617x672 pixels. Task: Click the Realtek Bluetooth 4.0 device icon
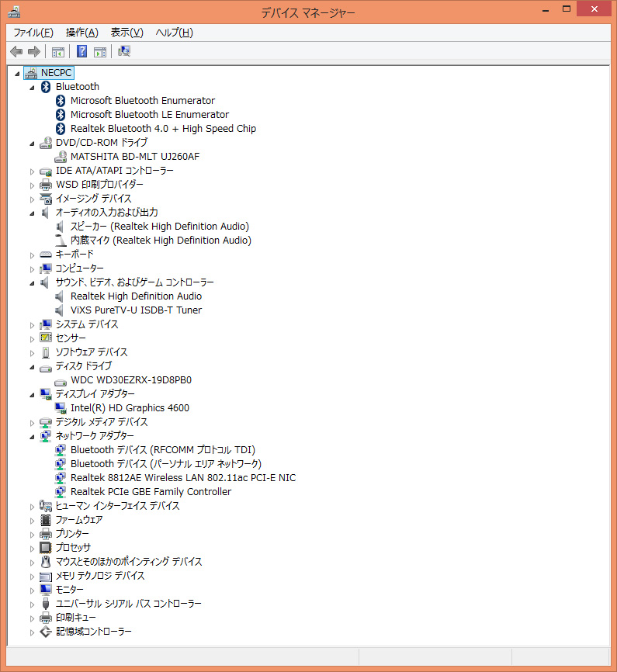click(x=61, y=129)
